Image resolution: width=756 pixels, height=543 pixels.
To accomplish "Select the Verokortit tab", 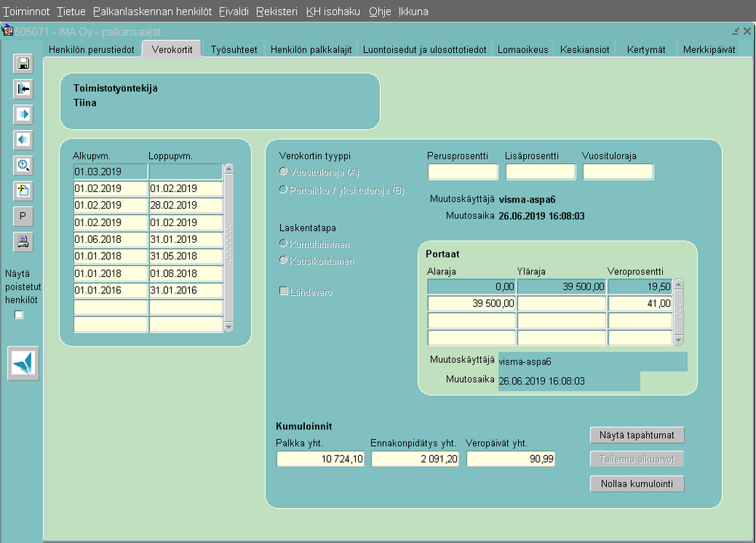I will (x=172, y=50).
